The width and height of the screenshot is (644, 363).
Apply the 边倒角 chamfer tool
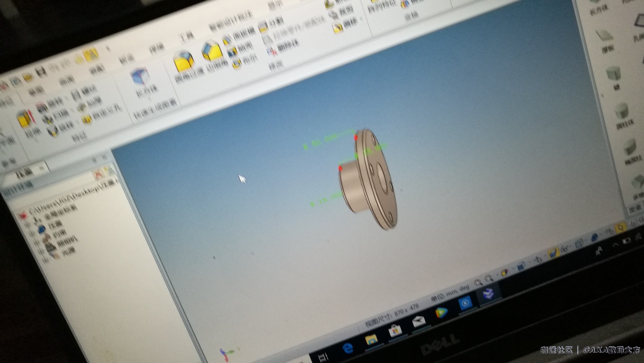[215, 56]
